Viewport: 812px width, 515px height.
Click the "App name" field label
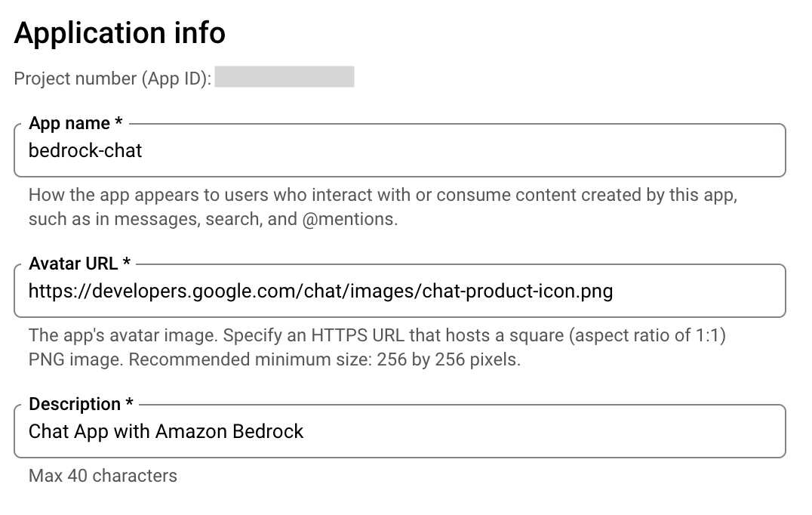tap(69, 123)
